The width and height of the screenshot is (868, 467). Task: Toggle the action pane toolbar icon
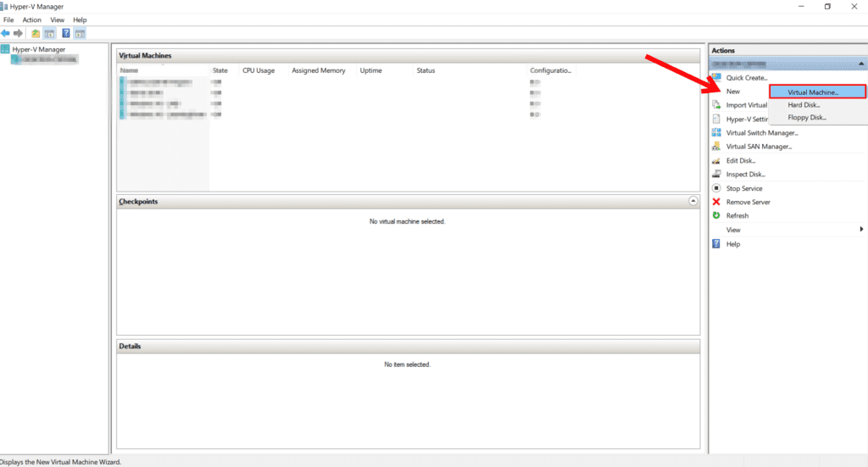81,33
